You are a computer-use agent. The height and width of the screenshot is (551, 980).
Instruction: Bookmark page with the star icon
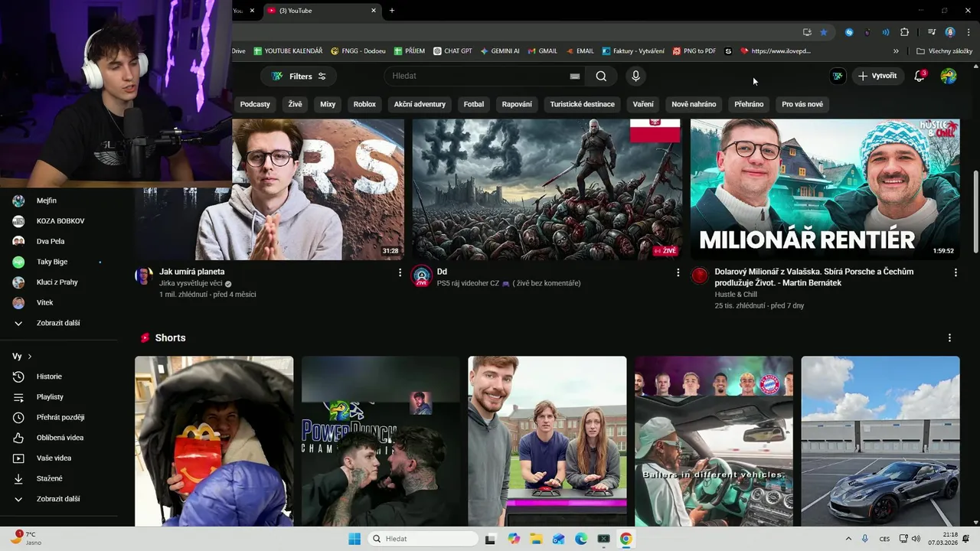[x=823, y=32]
